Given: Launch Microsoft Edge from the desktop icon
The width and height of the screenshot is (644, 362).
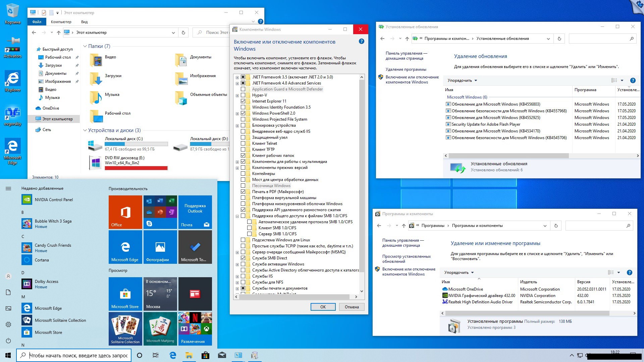Looking at the screenshot, I should (x=12, y=151).
